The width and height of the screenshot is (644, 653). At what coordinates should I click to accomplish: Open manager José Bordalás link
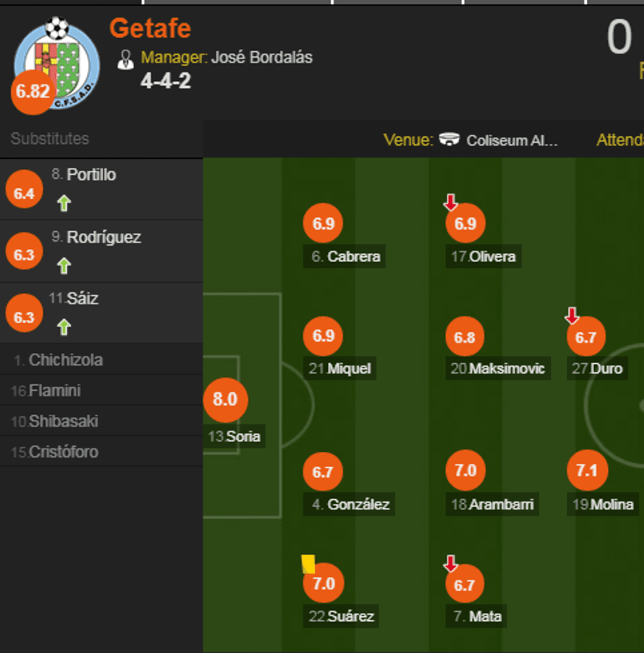coord(262,58)
